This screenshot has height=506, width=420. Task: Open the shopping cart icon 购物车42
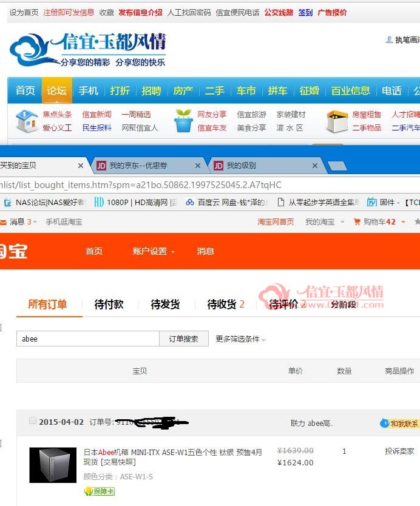(357, 221)
